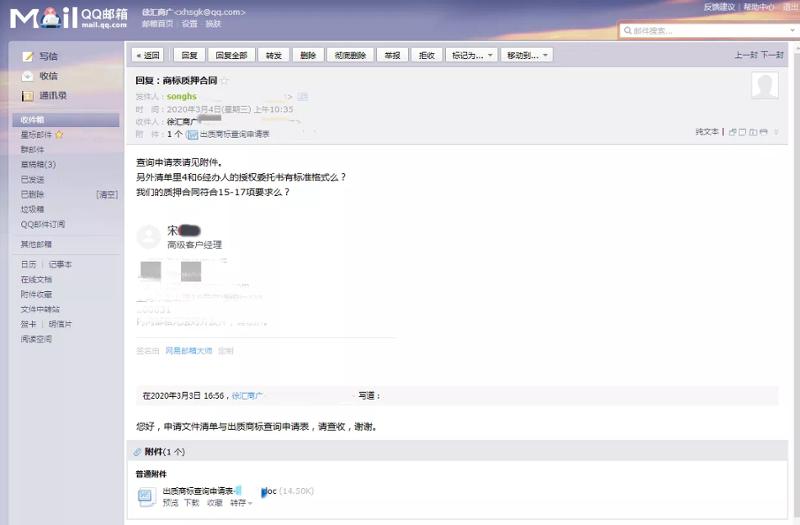The width and height of the screenshot is (800, 525).
Task: Click the star icon beside 星标邮件
Action: [x=59, y=134]
